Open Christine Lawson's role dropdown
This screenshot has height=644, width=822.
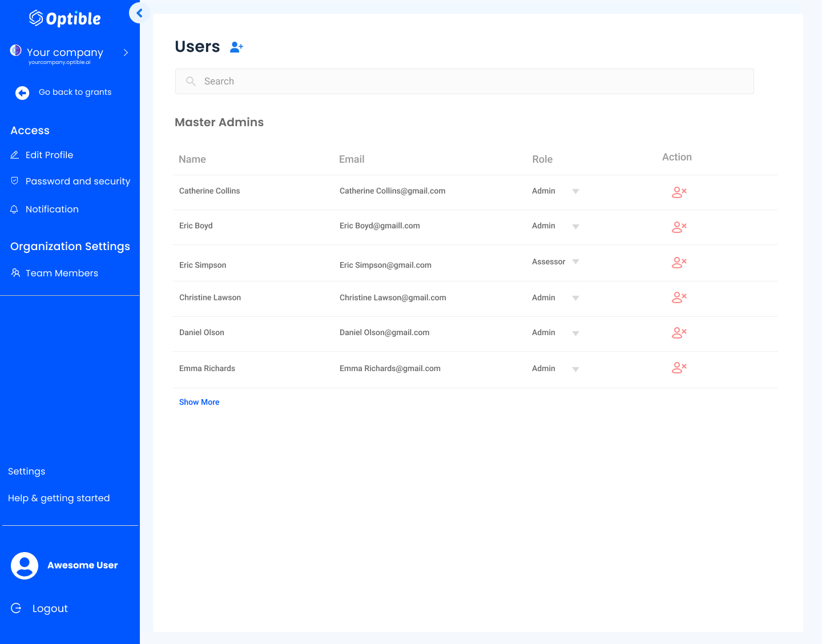coord(575,297)
